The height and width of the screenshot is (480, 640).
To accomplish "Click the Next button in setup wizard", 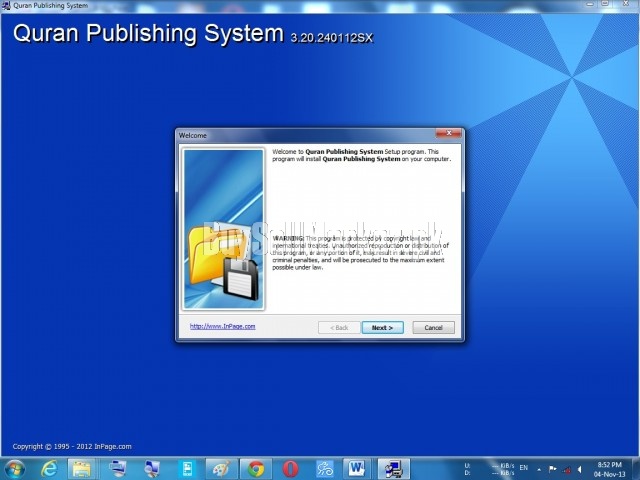I will tap(381, 327).
